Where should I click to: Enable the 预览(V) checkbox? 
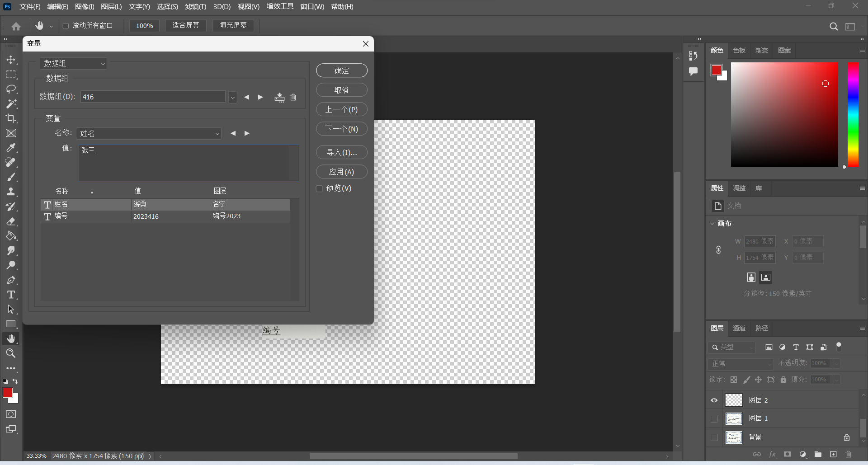[x=319, y=188]
